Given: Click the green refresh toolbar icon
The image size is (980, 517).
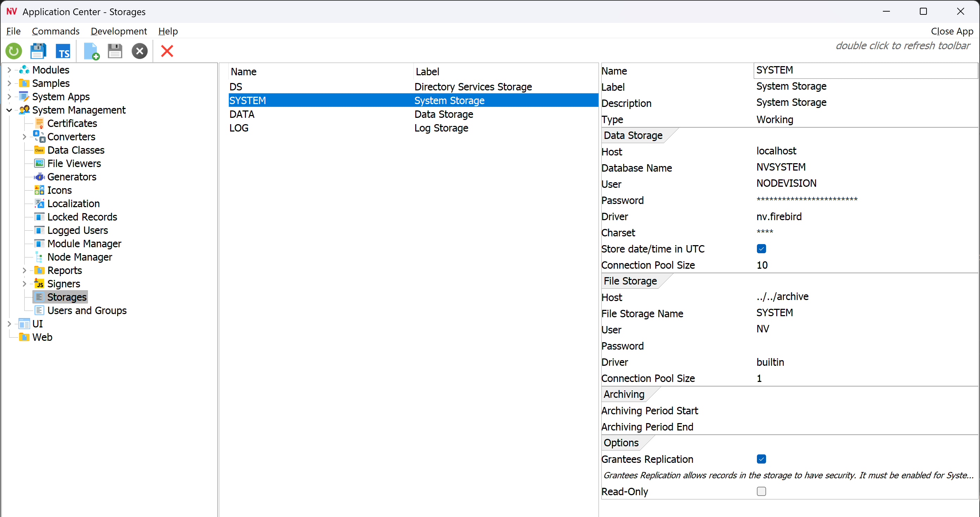Looking at the screenshot, I should (x=14, y=51).
